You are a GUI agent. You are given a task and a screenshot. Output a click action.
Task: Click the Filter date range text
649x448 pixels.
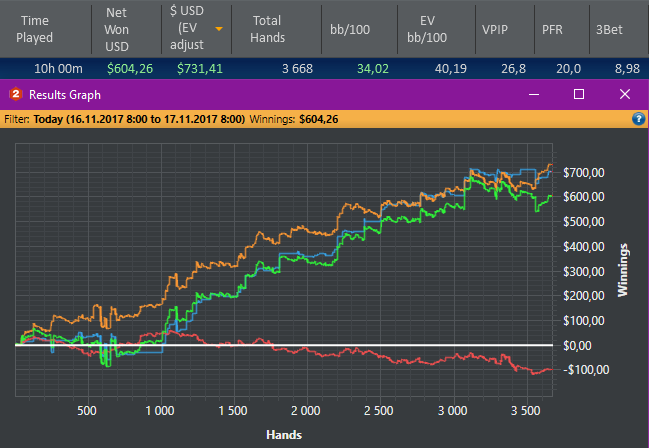coord(139,119)
